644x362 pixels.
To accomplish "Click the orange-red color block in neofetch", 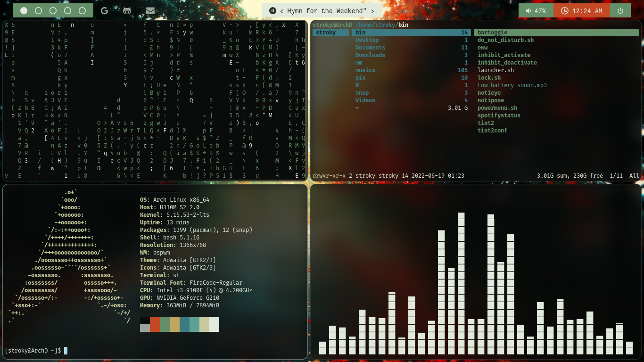I will [x=155, y=324].
